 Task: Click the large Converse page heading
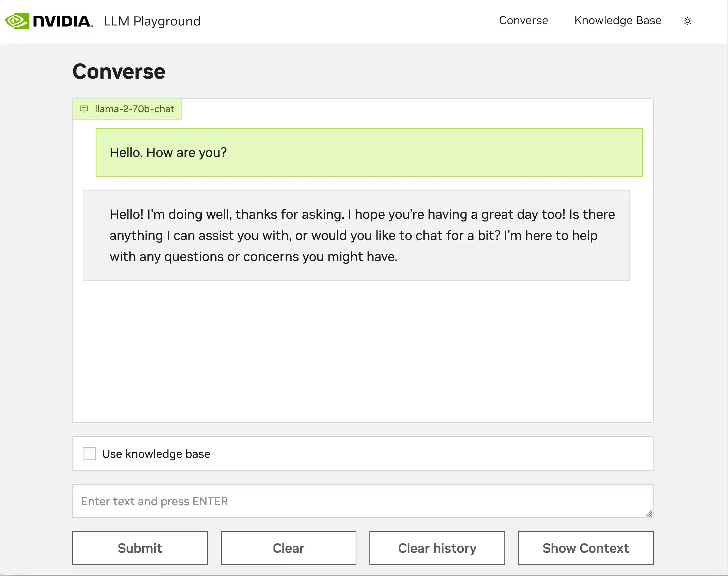point(119,72)
